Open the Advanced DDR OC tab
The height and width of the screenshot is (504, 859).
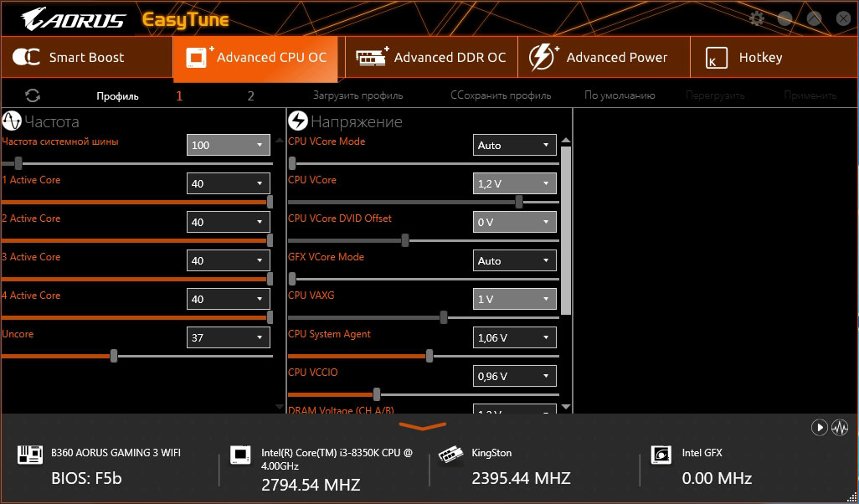pos(431,57)
